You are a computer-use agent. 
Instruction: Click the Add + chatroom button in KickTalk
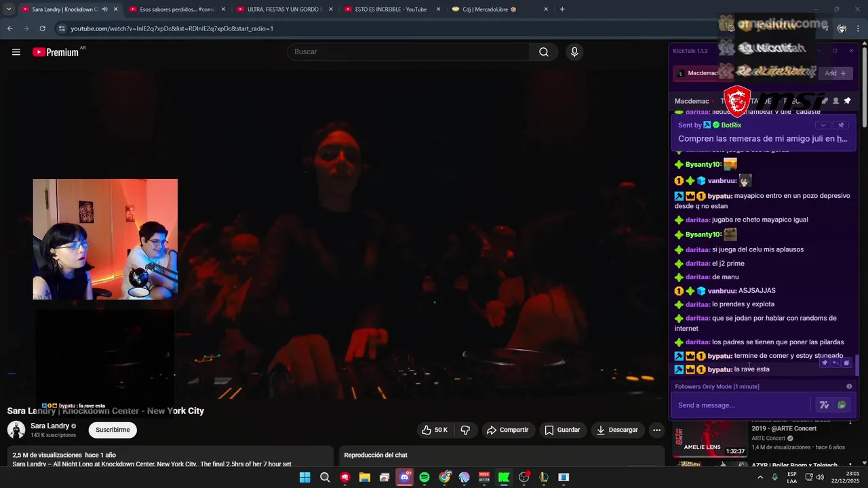pos(835,73)
